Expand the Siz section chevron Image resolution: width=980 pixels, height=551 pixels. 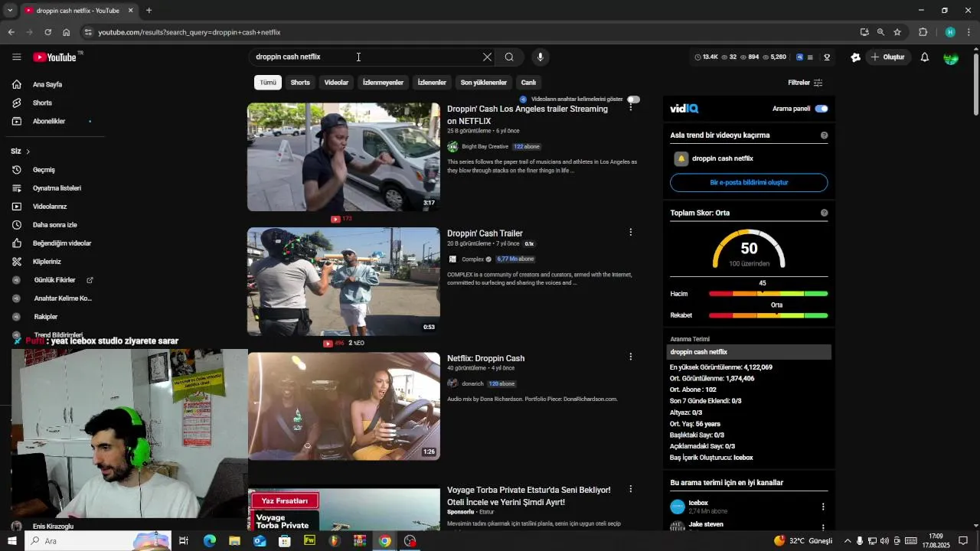pos(28,152)
